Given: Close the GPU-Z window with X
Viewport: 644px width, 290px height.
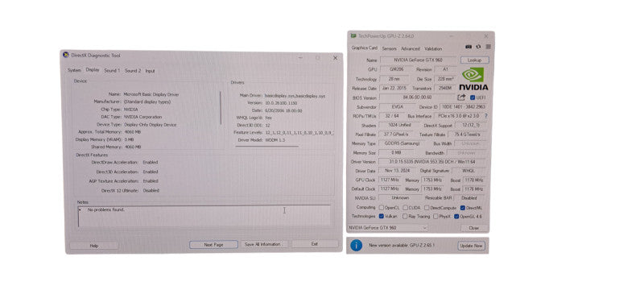Looking at the screenshot, I should (x=486, y=36).
